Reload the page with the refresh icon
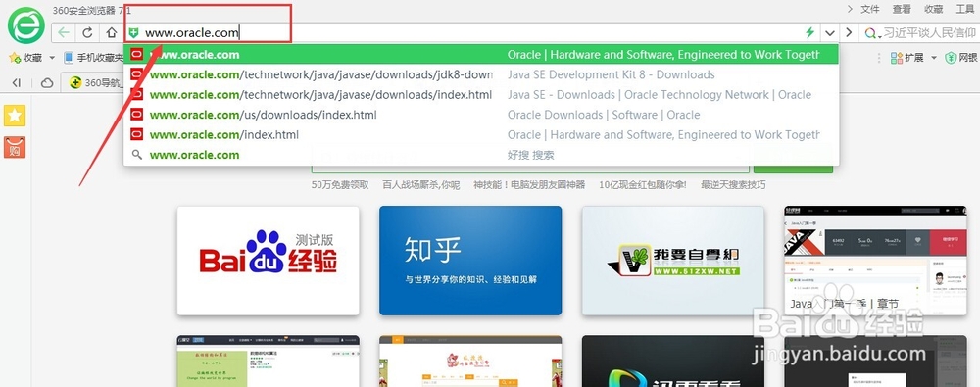Viewport: 980px width, 387px height. coord(87,32)
